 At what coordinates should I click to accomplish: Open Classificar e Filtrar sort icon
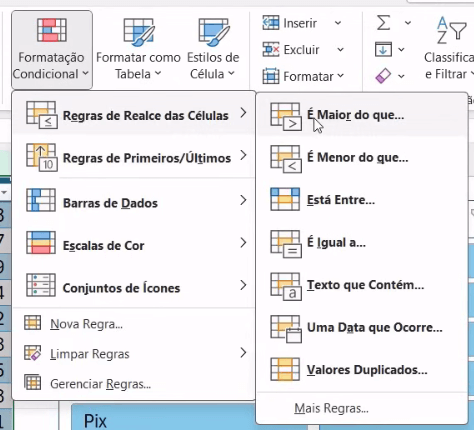pyautogui.click(x=451, y=31)
